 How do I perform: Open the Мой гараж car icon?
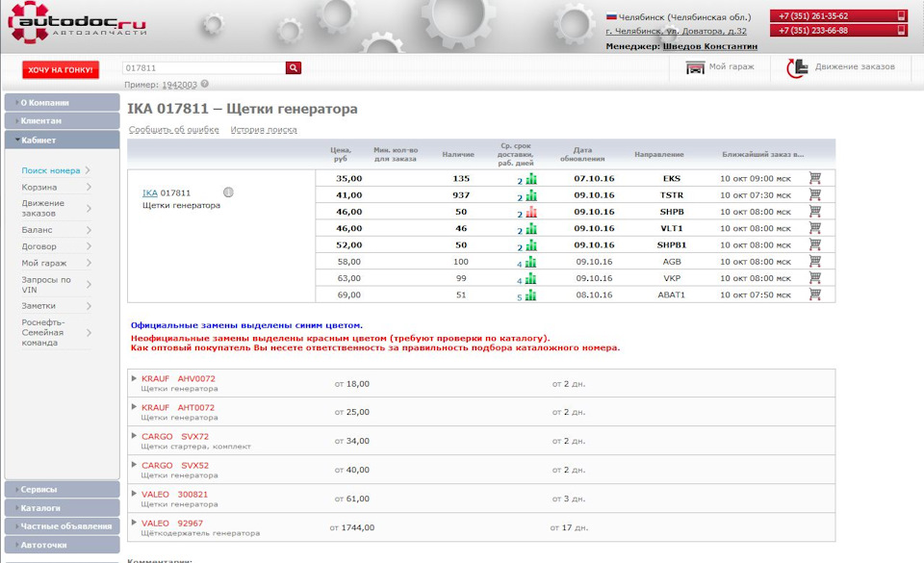coord(695,67)
